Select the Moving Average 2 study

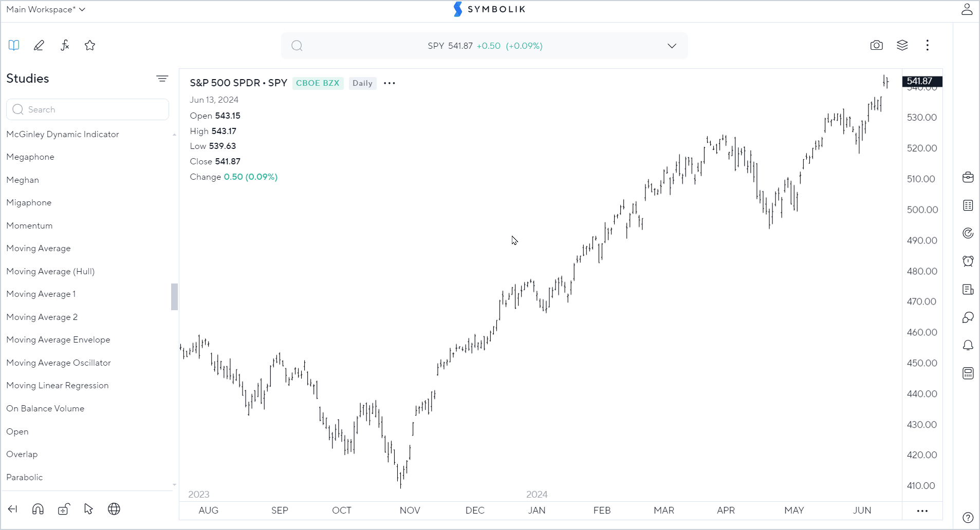42,317
